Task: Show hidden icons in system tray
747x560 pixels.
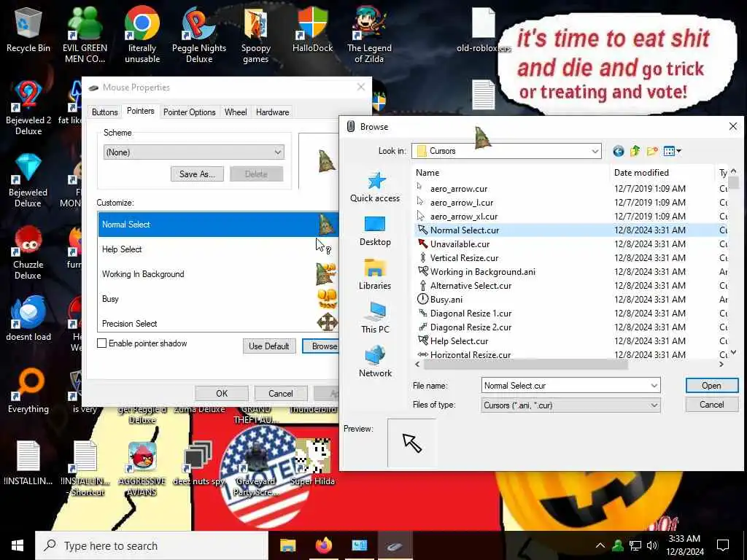Action: (600, 545)
